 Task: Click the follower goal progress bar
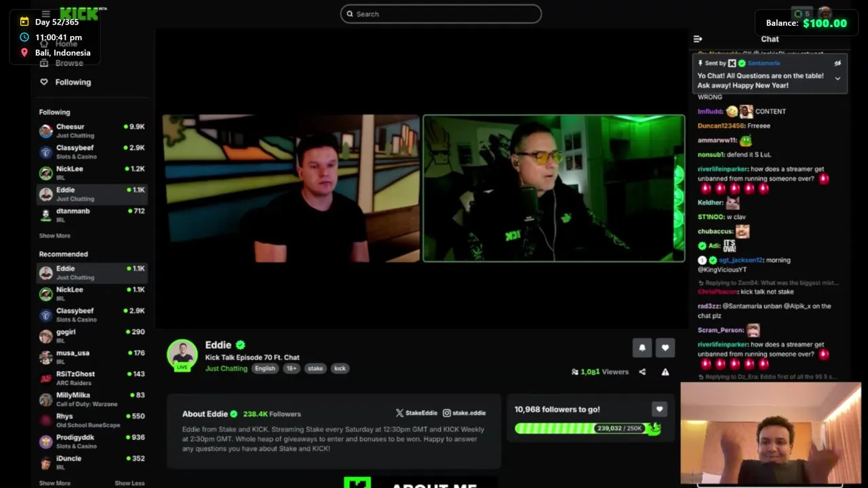click(x=587, y=428)
